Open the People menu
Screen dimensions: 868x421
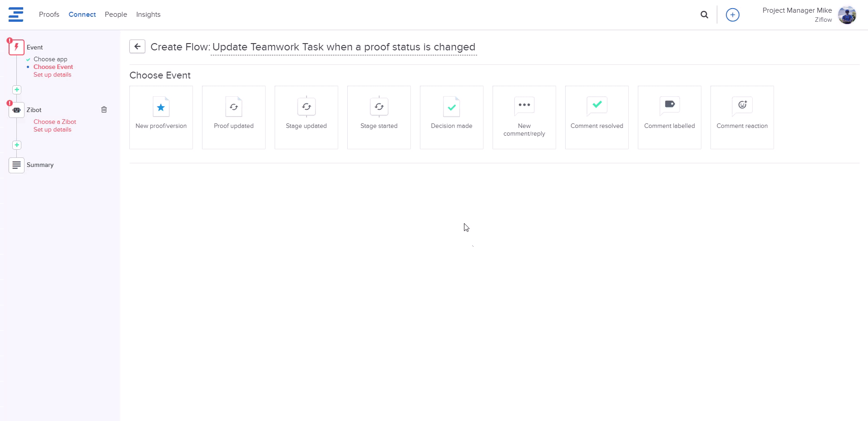(116, 15)
